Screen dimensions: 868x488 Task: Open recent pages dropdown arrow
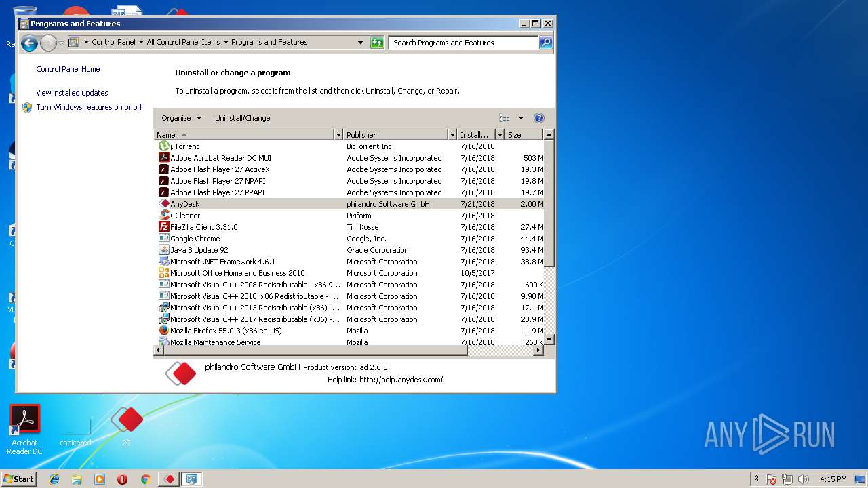point(61,43)
